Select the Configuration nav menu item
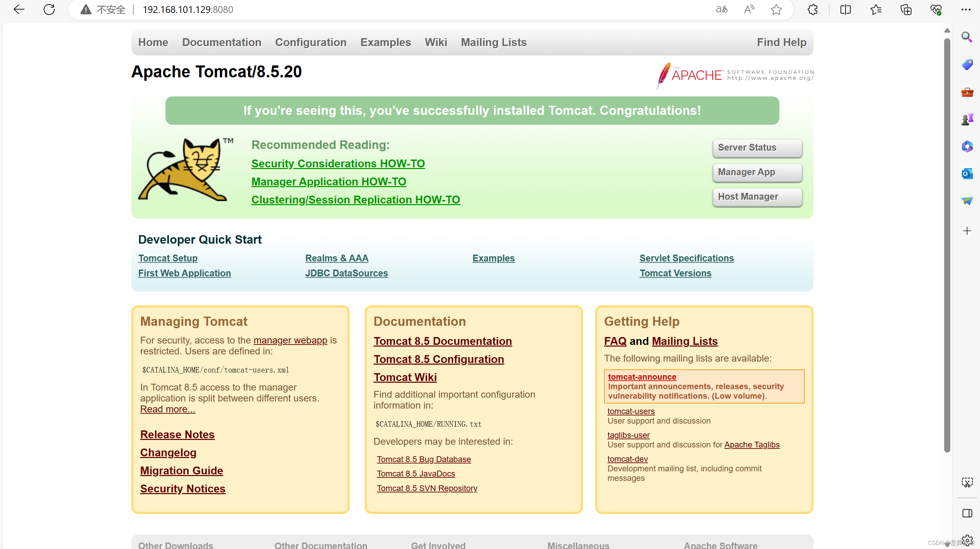The image size is (980, 549). click(310, 42)
